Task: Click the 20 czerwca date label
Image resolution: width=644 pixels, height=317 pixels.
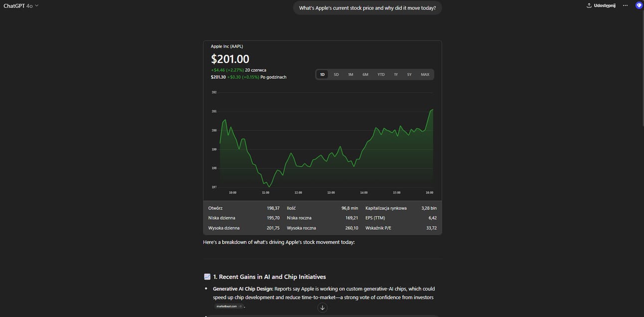Action: click(256, 70)
